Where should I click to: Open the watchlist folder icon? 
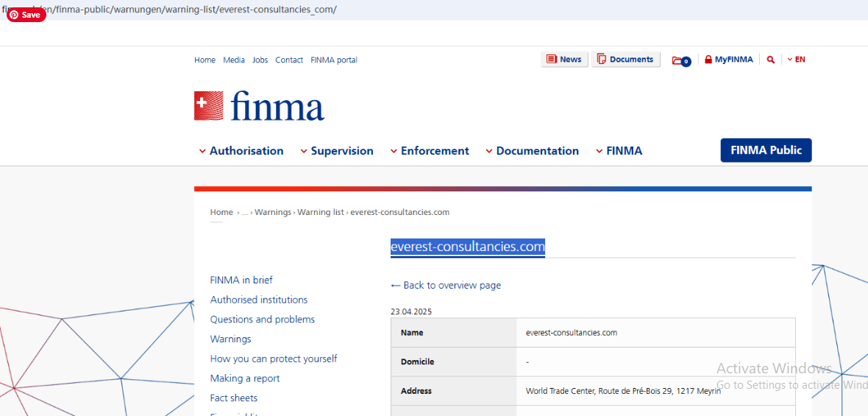[x=681, y=60]
